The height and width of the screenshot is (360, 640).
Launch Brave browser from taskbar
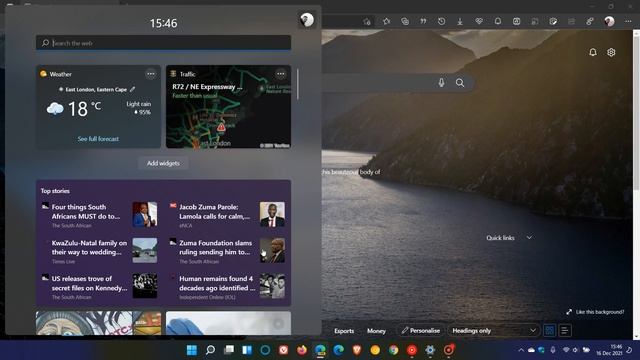click(x=357, y=350)
